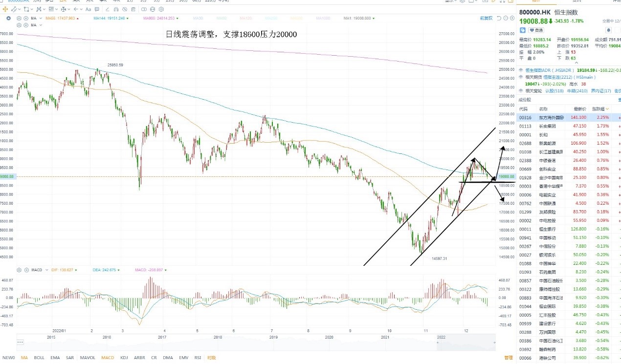Image resolution: width=621 pixels, height=364 pixels.
Task: Click the blue icon left of 自选
Action: tap(523, 30)
